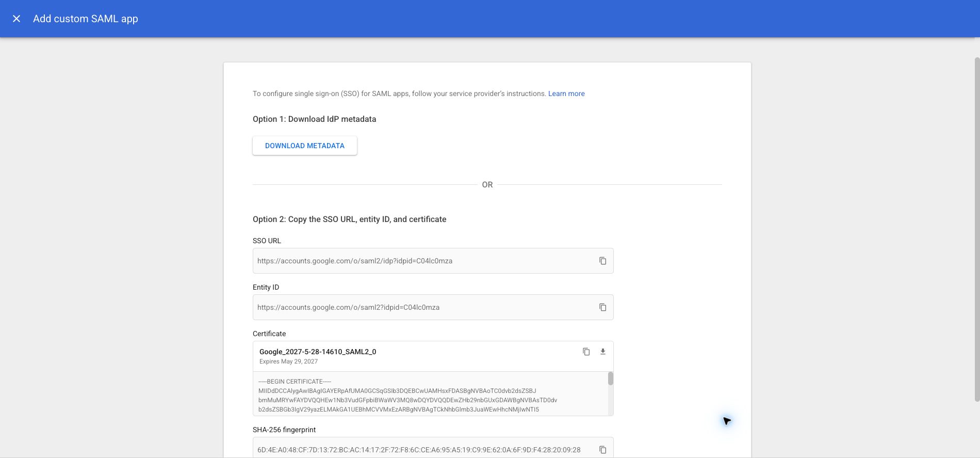980x458 pixels.
Task: Select the certificate name Google_2027-5-28-14610_SAML2_0
Action: point(318,352)
